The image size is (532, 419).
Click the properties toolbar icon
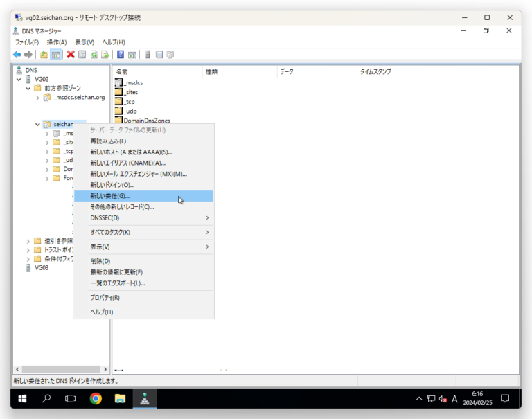(82, 55)
